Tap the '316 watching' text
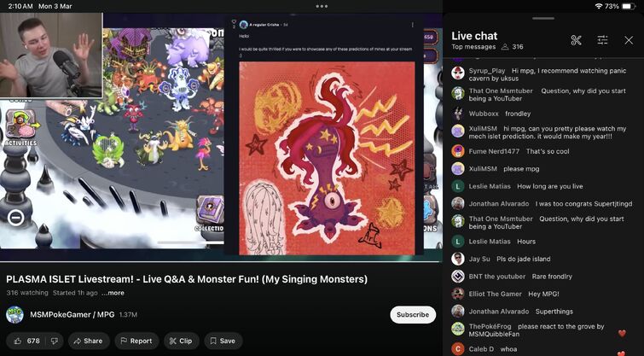Screen dimensions: 644x356 tap(27, 293)
